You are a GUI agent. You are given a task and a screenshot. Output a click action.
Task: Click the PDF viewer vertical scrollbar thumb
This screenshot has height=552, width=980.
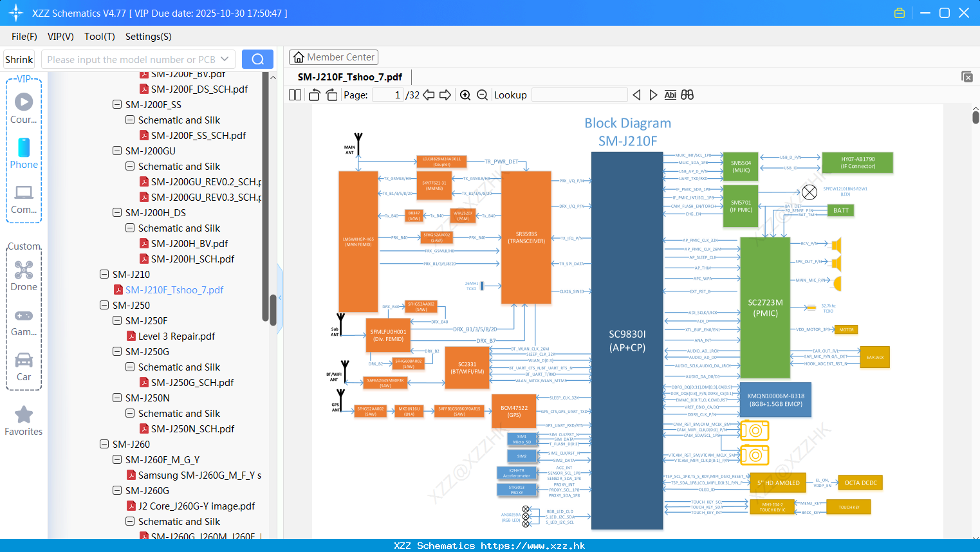(975, 116)
